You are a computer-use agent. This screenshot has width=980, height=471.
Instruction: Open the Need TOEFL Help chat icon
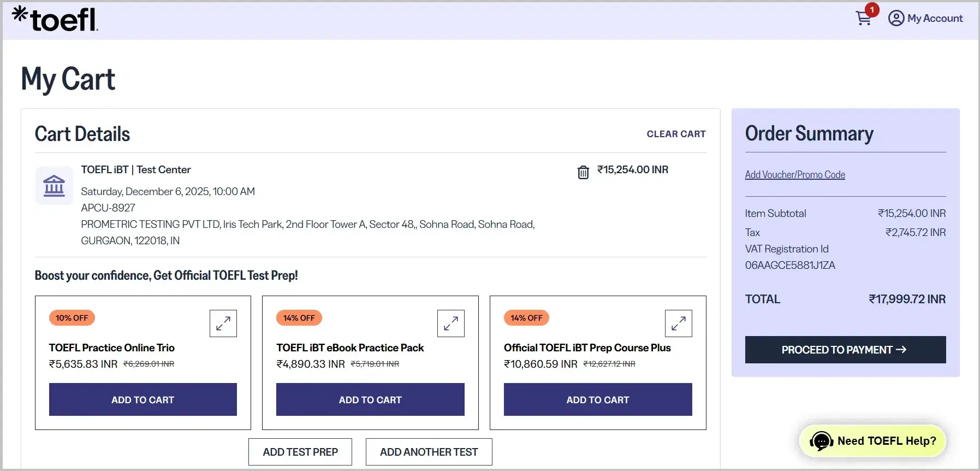click(x=821, y=441)
